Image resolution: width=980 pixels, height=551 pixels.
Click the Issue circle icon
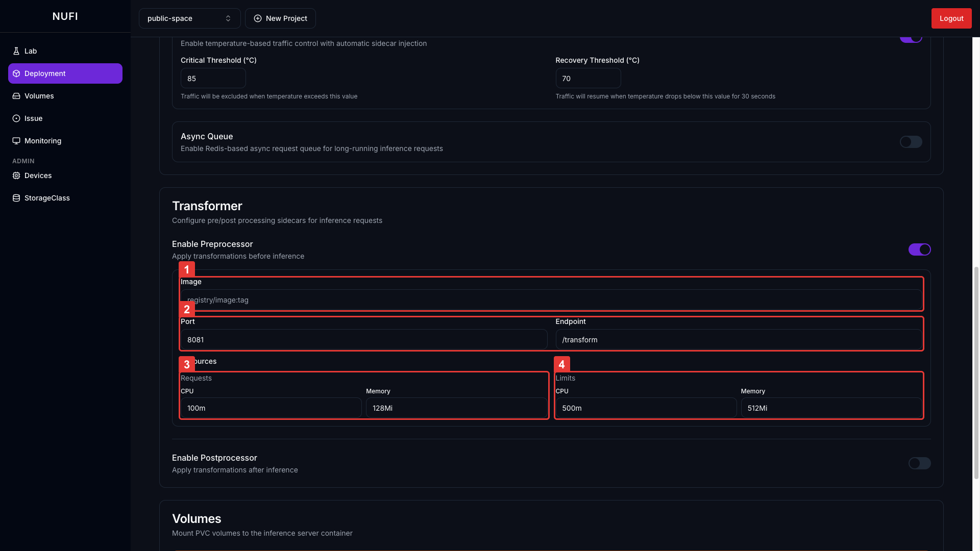[16, 118]
